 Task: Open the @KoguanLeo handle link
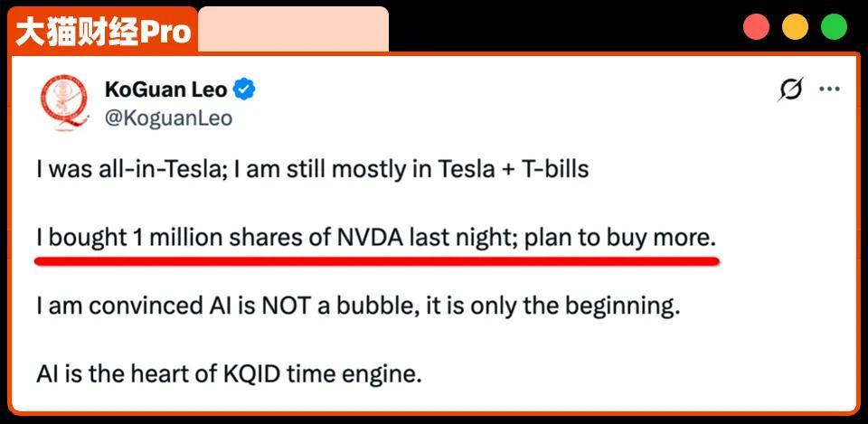point(168,118)
